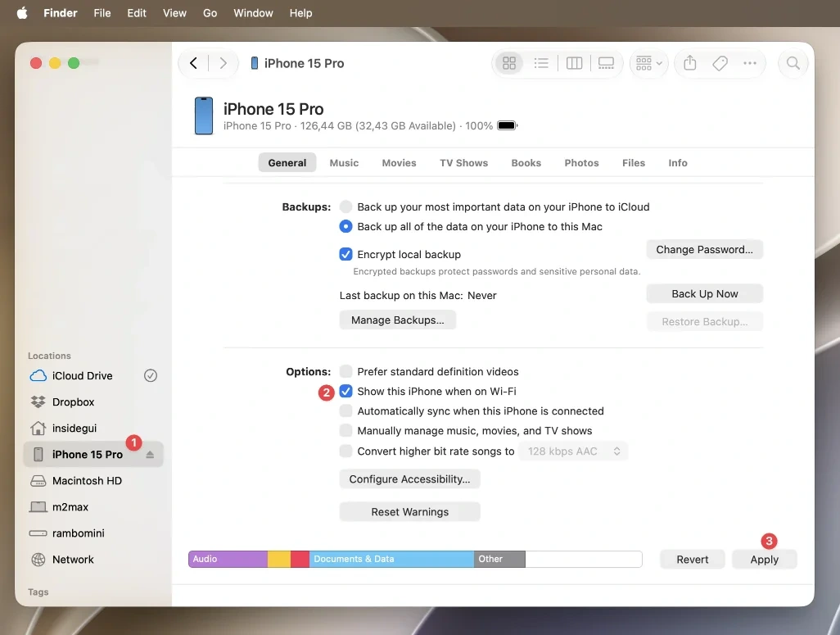Open the Apple menu

tap(22, 13)
